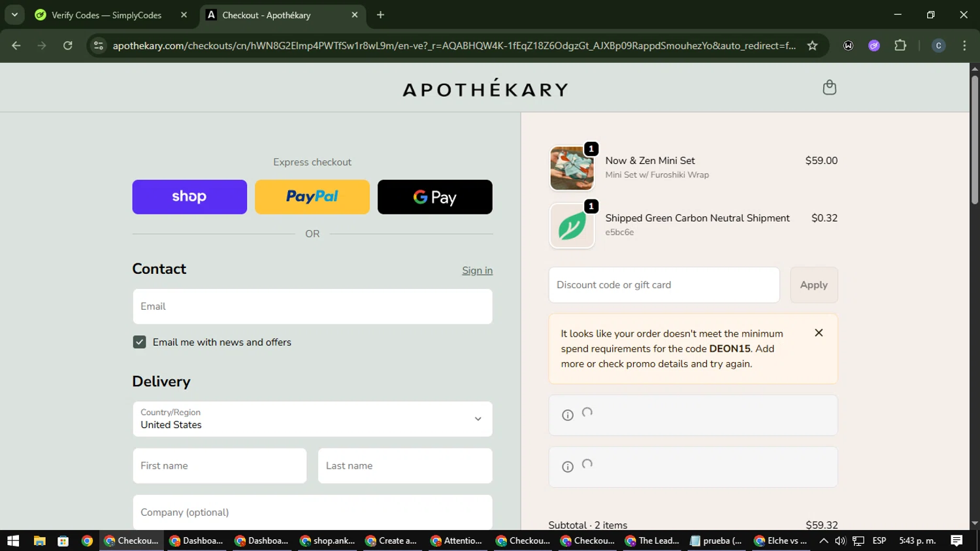Open the Chrome profile avatar C
The width and height of the screenshot is (980, 551).
(938, 46)
